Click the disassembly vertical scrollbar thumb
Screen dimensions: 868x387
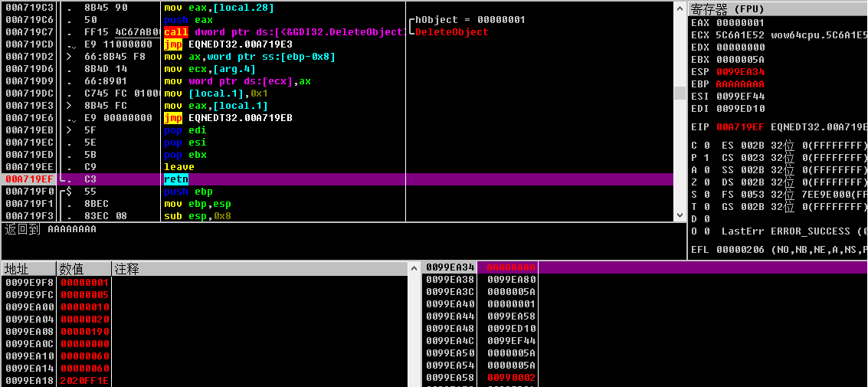[680, 93]
